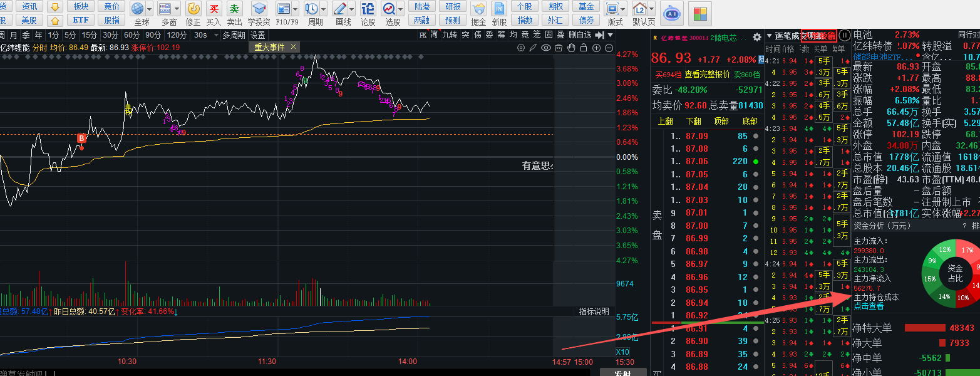Click the skip-to-end arrow icon beside 删自选
980x376 pixels.
600,35
